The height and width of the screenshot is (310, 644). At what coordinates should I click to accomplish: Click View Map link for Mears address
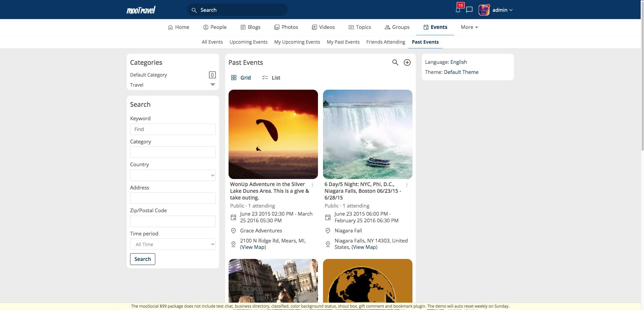(253, 247)
